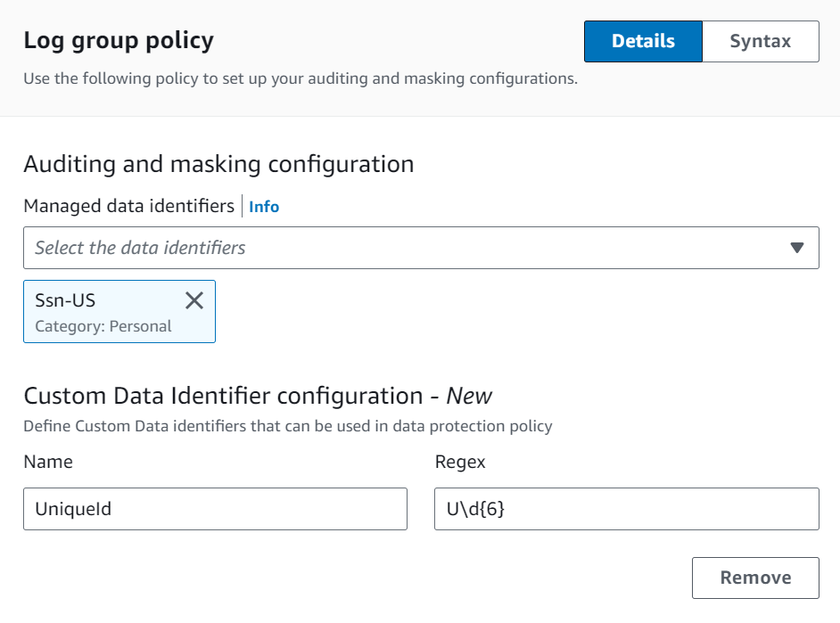840x623 pixels.
Task: Click the Define Custom Data identifiers description
Action: [287, 426]
